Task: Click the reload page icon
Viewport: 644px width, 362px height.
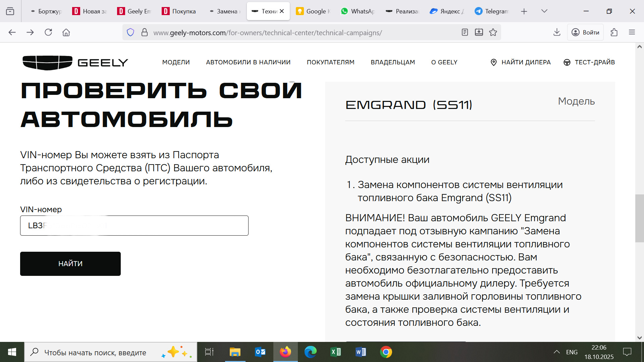Action: (48, 33)
